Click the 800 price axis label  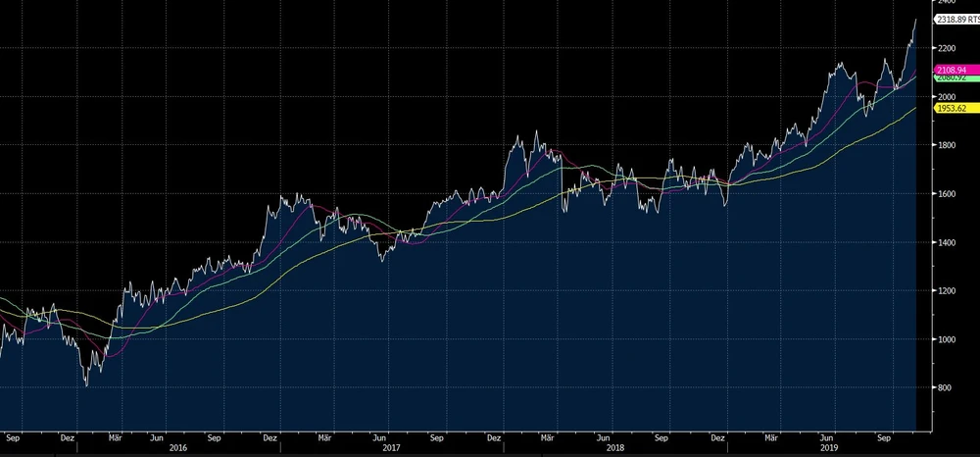[946, 388]
